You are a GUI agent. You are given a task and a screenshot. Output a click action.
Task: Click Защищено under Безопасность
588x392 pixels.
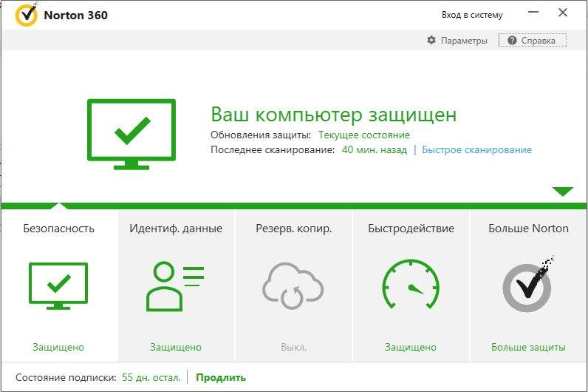tap(58, 348)
